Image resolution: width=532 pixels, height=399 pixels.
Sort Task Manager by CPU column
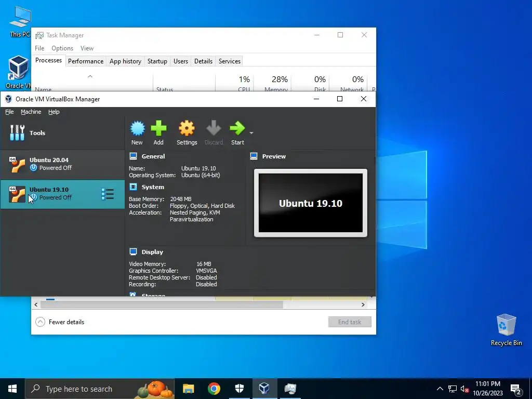click(234, 83)
